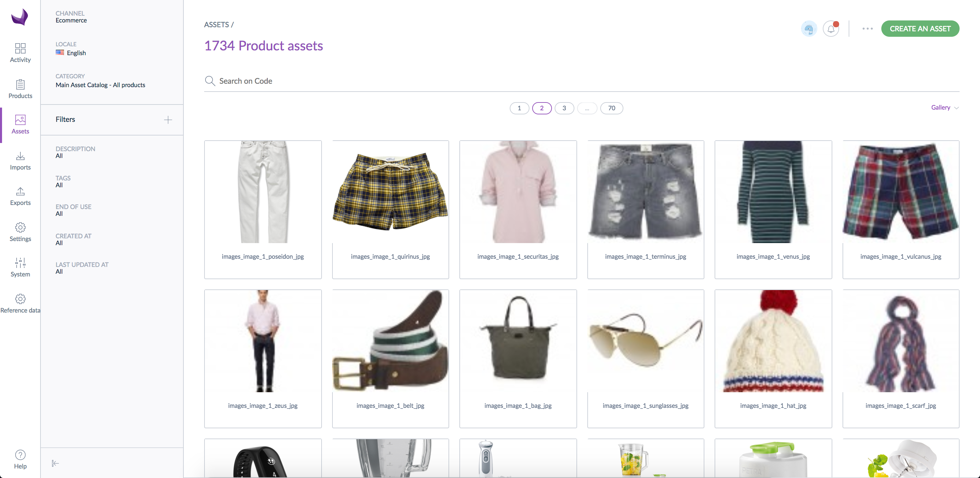Open the images_image_1_venus_jpg asset thumbnail
The image size is (980, 478).
[773, 192]
